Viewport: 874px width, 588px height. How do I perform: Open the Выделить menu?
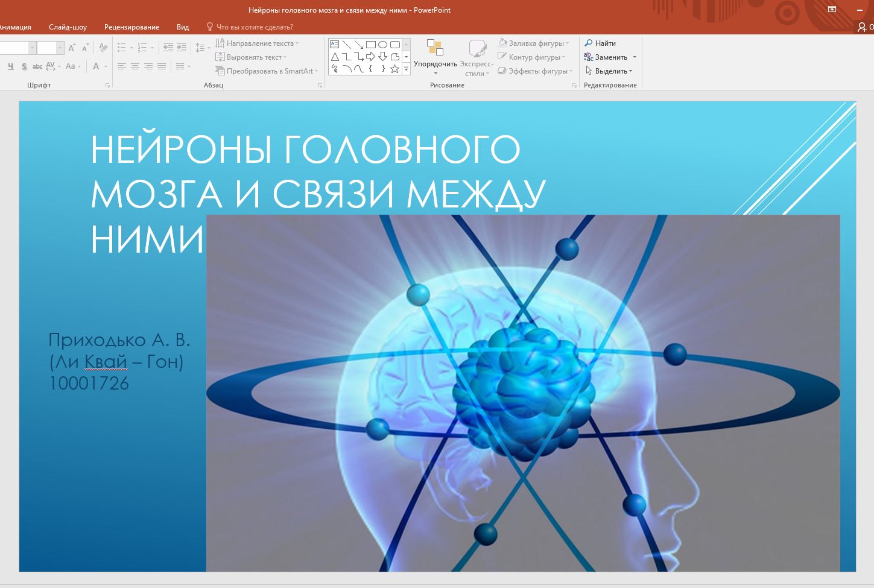coord(609,71)
